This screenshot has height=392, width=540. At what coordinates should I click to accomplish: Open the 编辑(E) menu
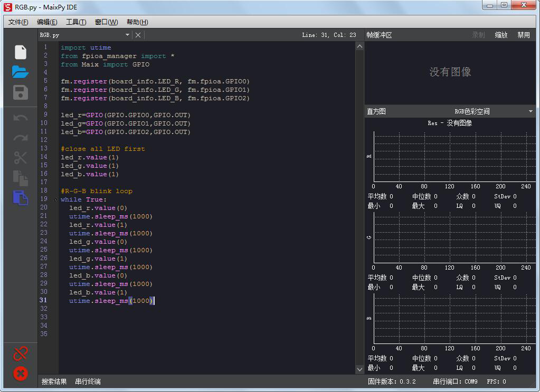[x=47, y=22]
